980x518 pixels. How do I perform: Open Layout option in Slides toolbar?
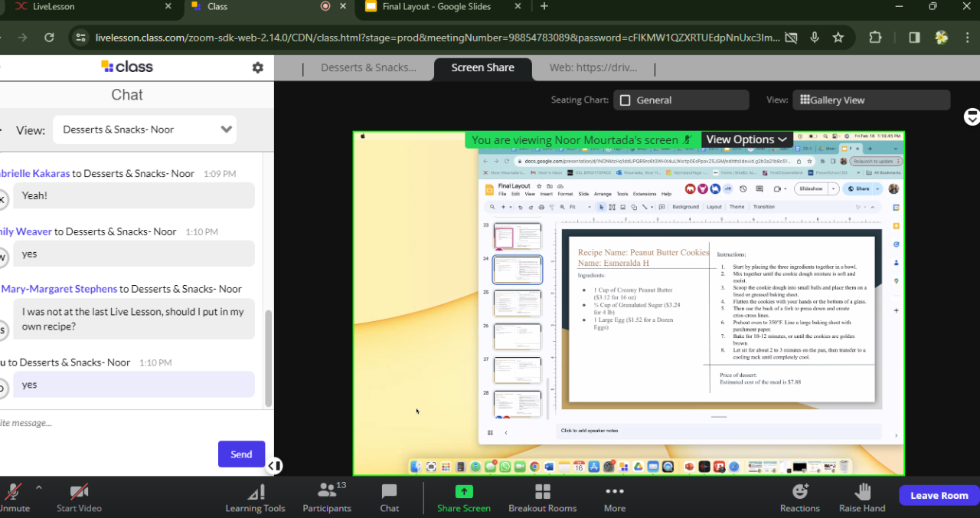tap(714, 207)
